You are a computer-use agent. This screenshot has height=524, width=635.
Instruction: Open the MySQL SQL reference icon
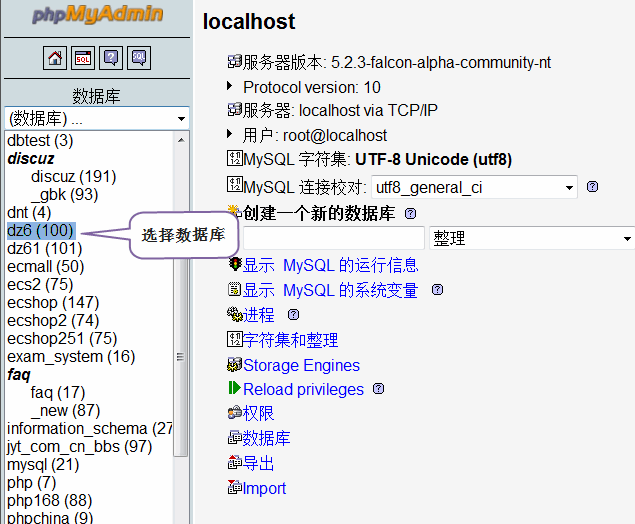point(139,58)
